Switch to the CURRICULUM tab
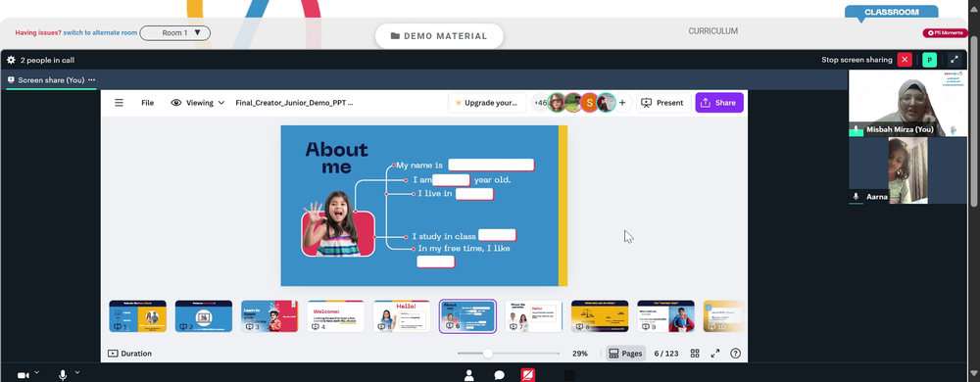This screenshot has height=382, width=980. tap(713, 31)
